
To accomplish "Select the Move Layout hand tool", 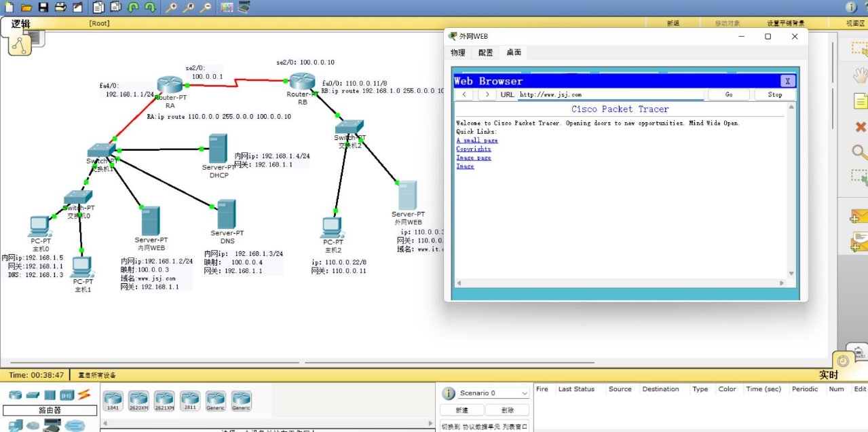I will coord(860,75).
